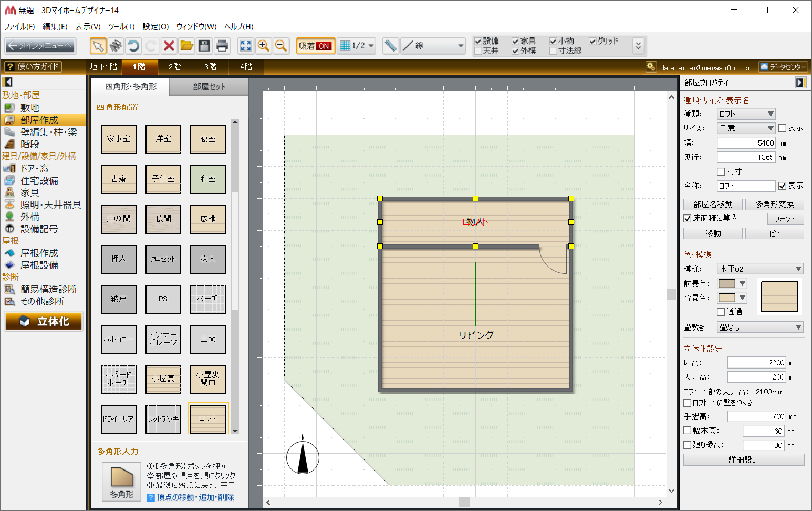Screen dimensions: 812x511
Task: Click the 前景色 color swatch
Action: click(x=727, y=284)
